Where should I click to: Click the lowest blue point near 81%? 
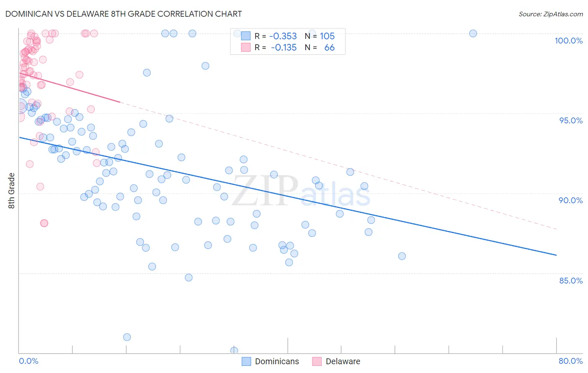(x=127, y=337)
